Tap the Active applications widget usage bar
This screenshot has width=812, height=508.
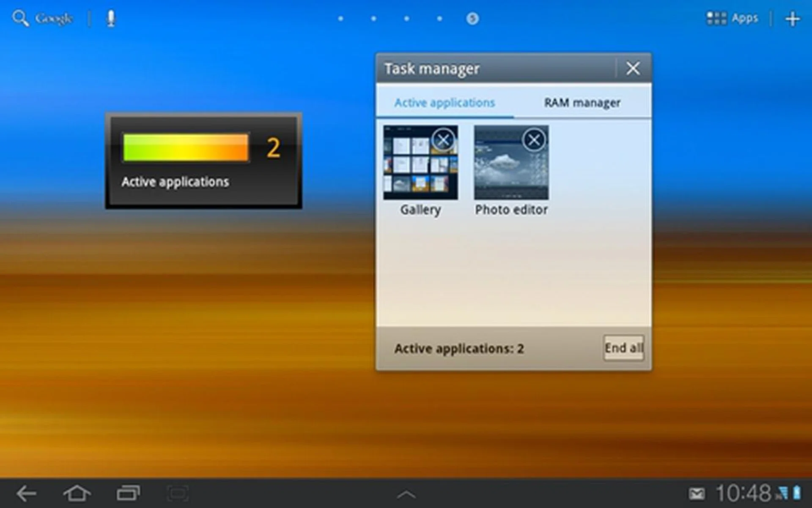[x=185, y=147]
